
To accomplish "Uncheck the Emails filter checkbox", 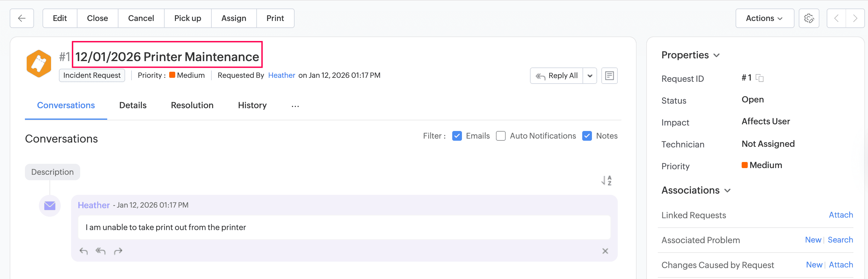I will tap(457, 136).
